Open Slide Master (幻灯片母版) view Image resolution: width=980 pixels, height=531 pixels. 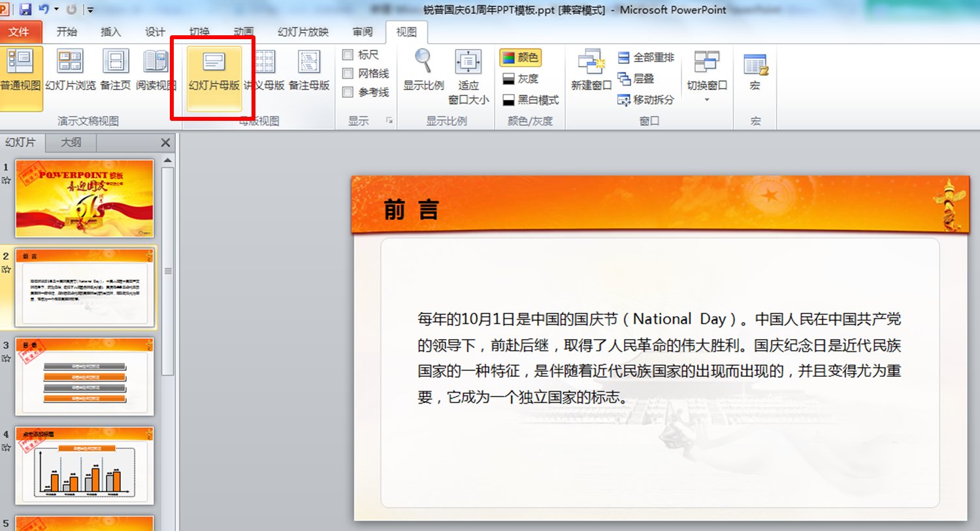214,71
